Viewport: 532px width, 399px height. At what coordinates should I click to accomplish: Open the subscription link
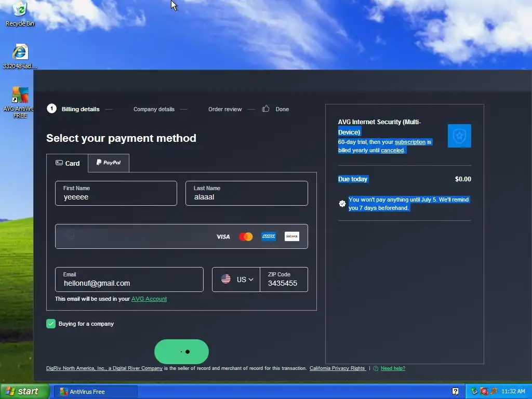point(410,142)
